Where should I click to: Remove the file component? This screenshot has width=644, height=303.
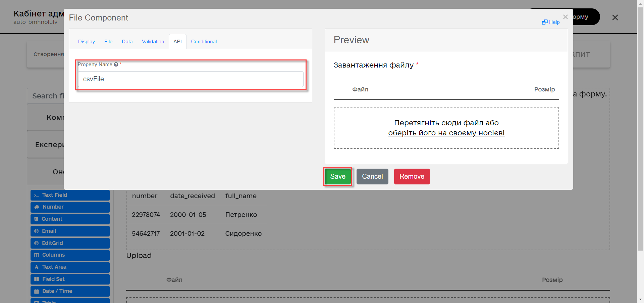[412, 176]
